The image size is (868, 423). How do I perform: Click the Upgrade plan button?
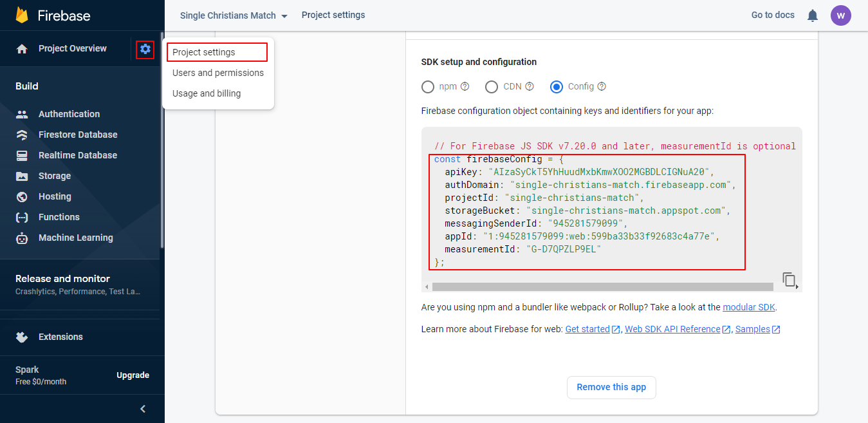pyautogui.click(x=133, y=375)
